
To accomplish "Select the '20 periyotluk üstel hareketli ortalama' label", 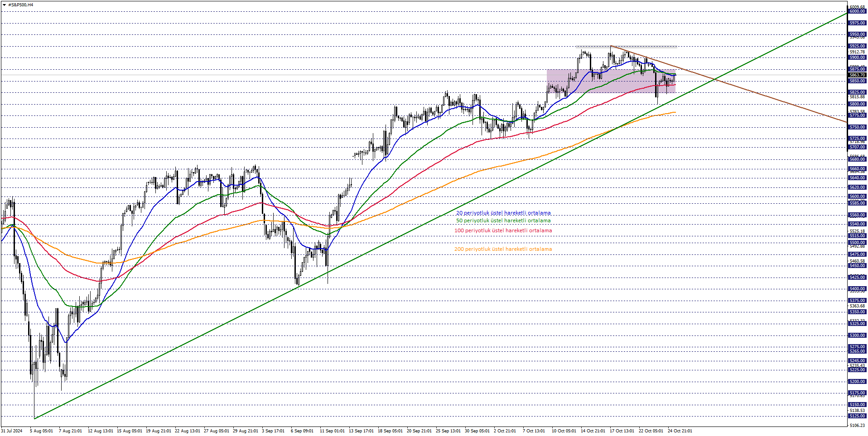I will [503, 213].
